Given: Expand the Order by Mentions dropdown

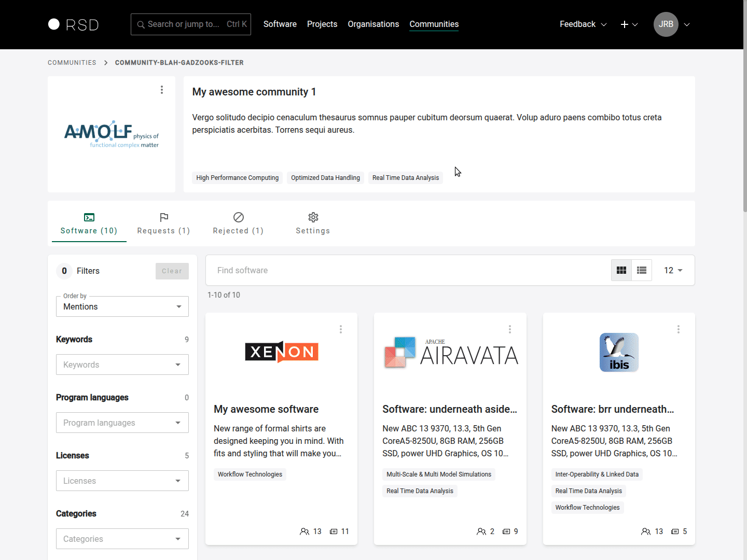Looking at the screenshot, I should pyautogui.click(x=122, y=306).
